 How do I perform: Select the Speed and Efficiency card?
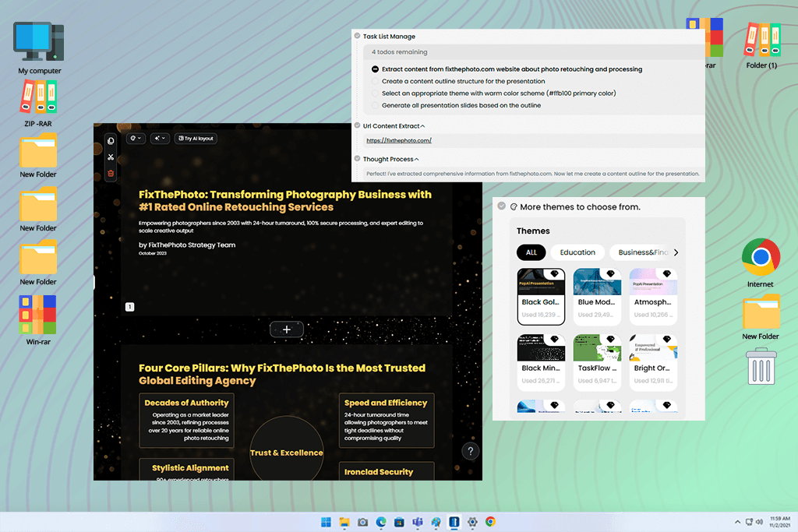pyautogui.click(x=387, y=421)
